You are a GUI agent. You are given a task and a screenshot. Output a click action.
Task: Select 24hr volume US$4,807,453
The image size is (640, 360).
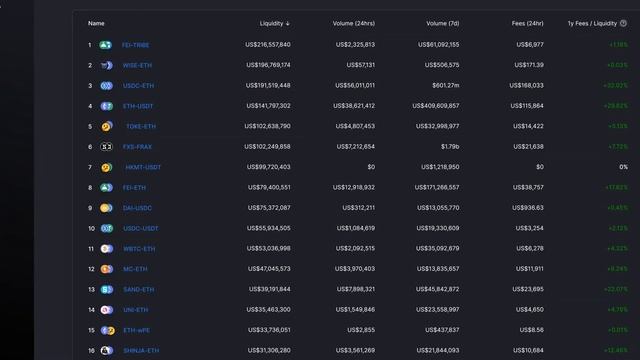point(355,126)
